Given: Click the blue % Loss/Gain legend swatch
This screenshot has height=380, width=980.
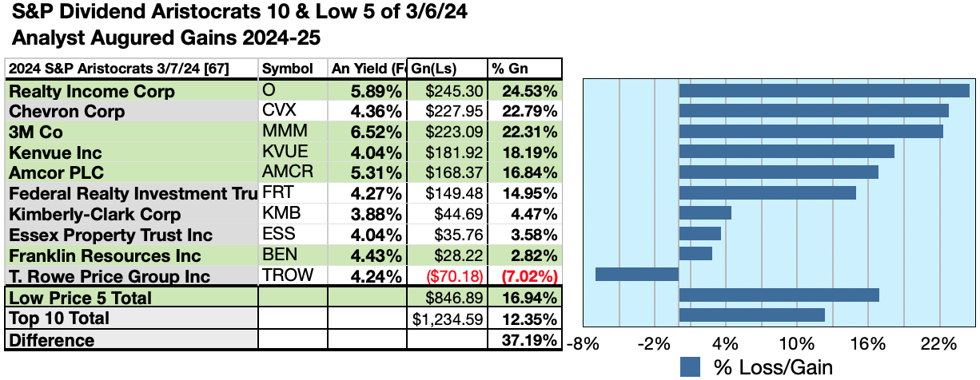Looking at the screenshot, I should click(690, 366).
